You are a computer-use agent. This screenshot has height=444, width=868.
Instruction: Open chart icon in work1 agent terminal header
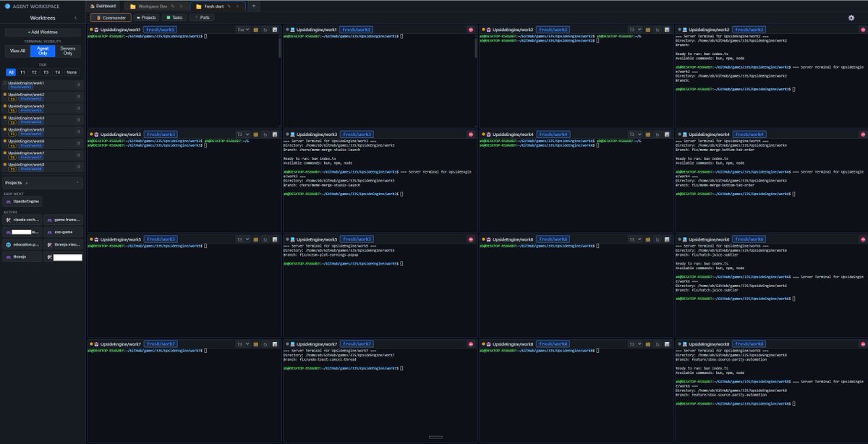(x=275, y=29)
